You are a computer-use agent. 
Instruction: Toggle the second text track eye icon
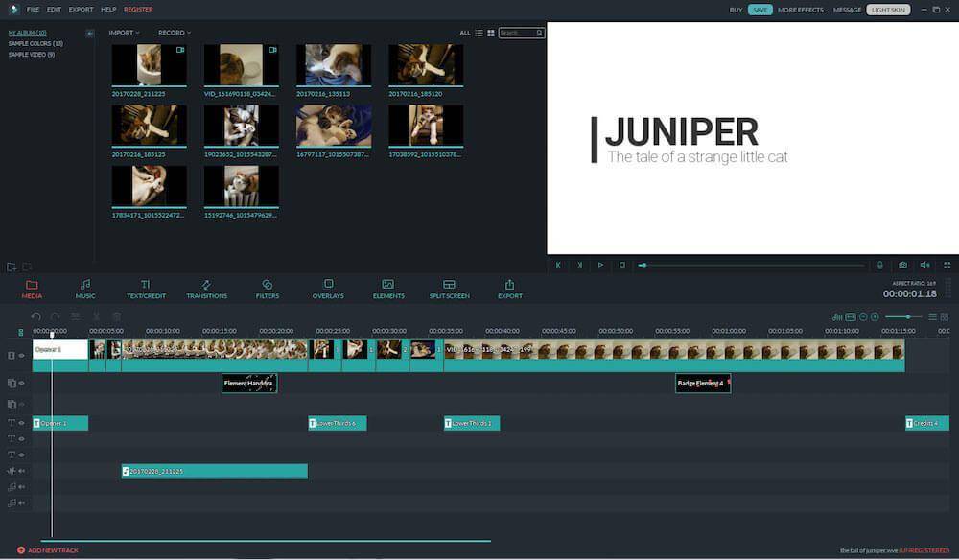21,439
